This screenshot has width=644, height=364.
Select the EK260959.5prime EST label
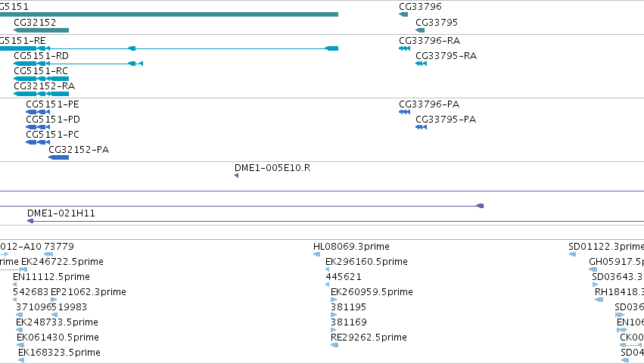(372, 292)
